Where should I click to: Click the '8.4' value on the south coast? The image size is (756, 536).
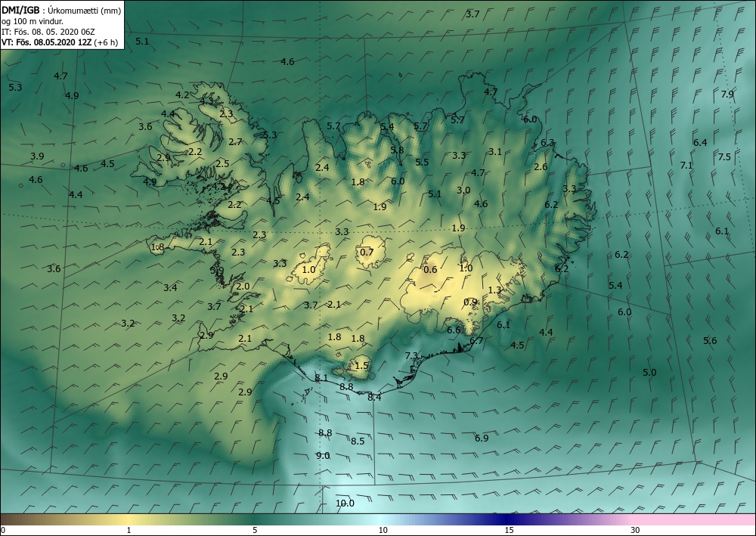(x=374, y=397)
